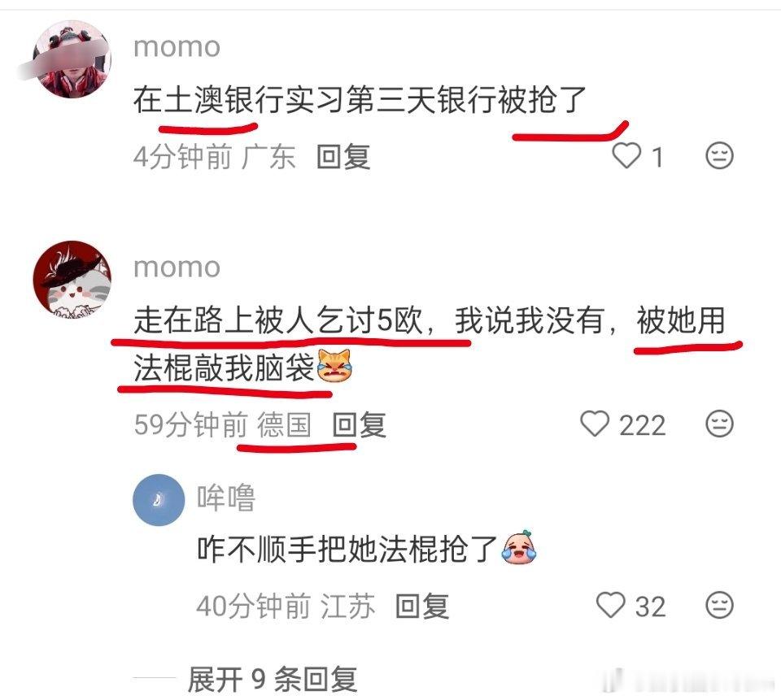Viewport: 781px width, 700px height.
Task: Open the first momo username link
Action: click(177, 47)
